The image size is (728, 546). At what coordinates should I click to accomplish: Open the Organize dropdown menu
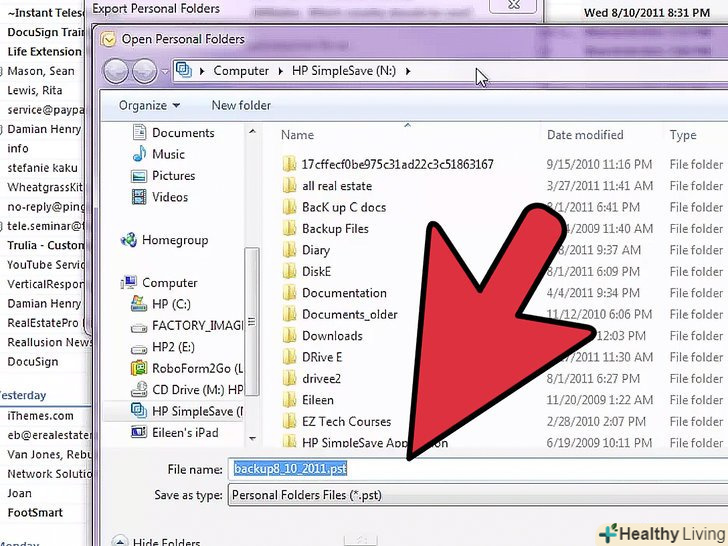(x=149, y=105)
